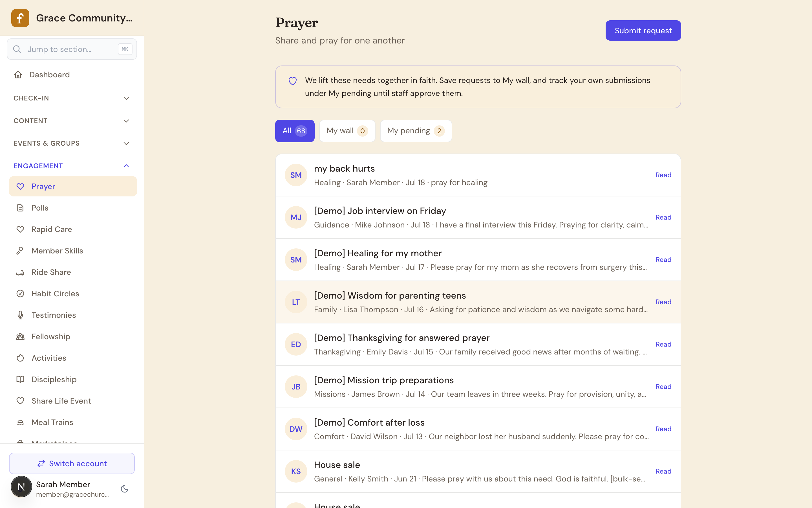This screenshot has width=812, height=508.
Task: Read the Comfort after loss request
Action: pos(663,429)
